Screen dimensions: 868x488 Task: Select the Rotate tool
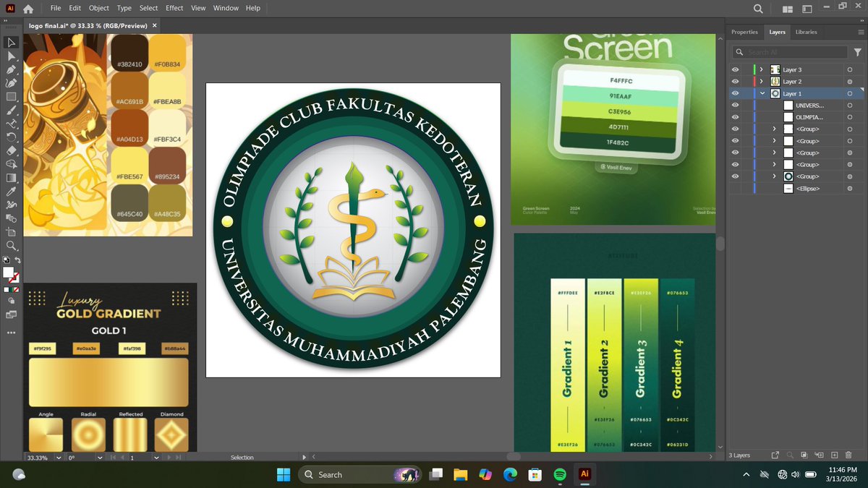point(12,137)
